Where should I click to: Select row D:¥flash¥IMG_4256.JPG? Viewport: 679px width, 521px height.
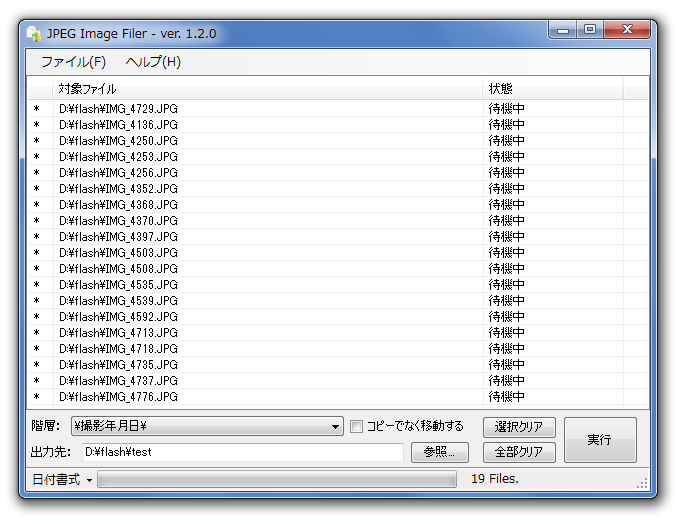(338, 173)
